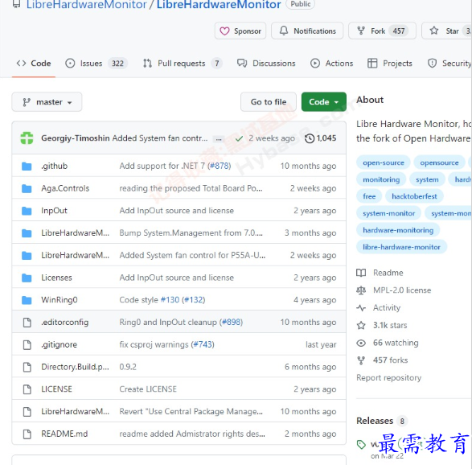Open Georgiy-Timoshin author link

tap(76, 138)
